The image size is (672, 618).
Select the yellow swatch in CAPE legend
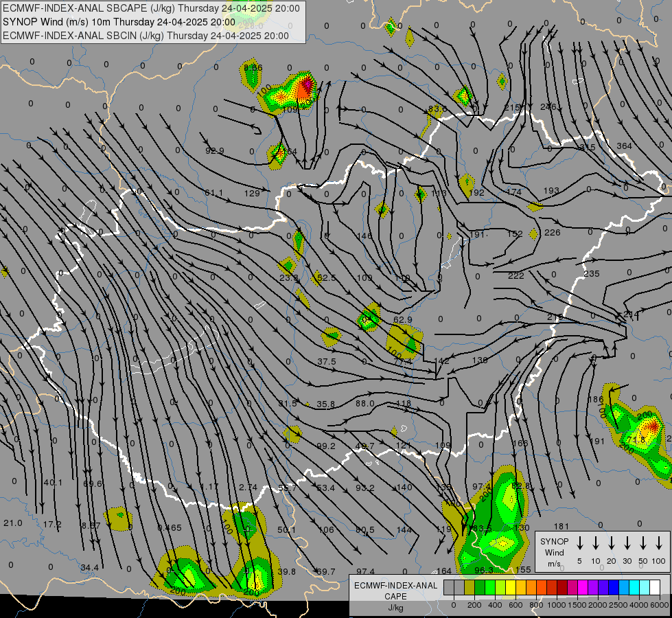[x=511, y=587]
